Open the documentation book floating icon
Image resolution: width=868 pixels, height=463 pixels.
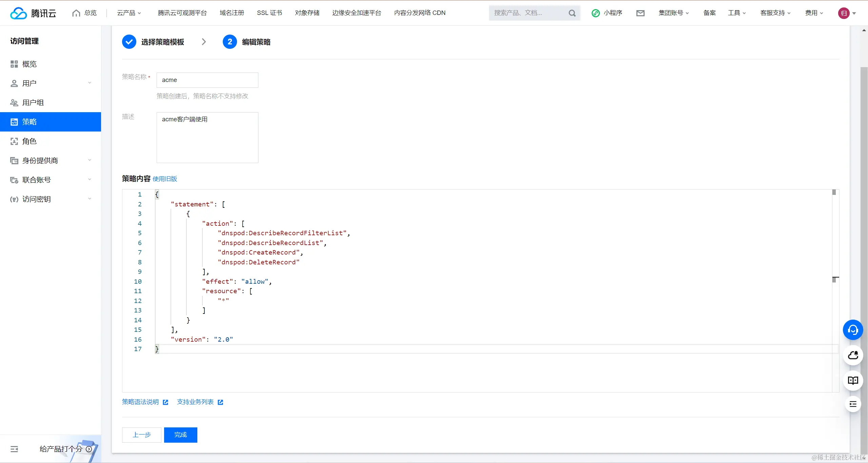(853, 380)
